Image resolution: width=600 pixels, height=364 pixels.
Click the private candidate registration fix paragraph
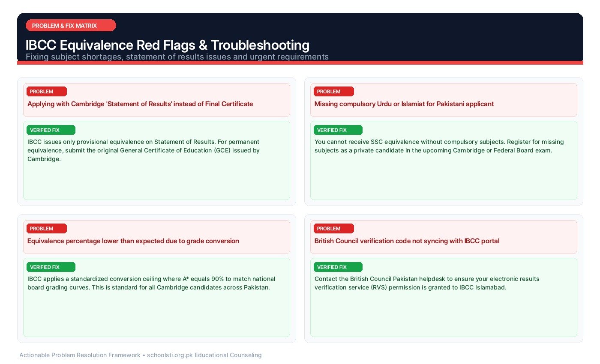pyautogui.click(x=439, y=146)
